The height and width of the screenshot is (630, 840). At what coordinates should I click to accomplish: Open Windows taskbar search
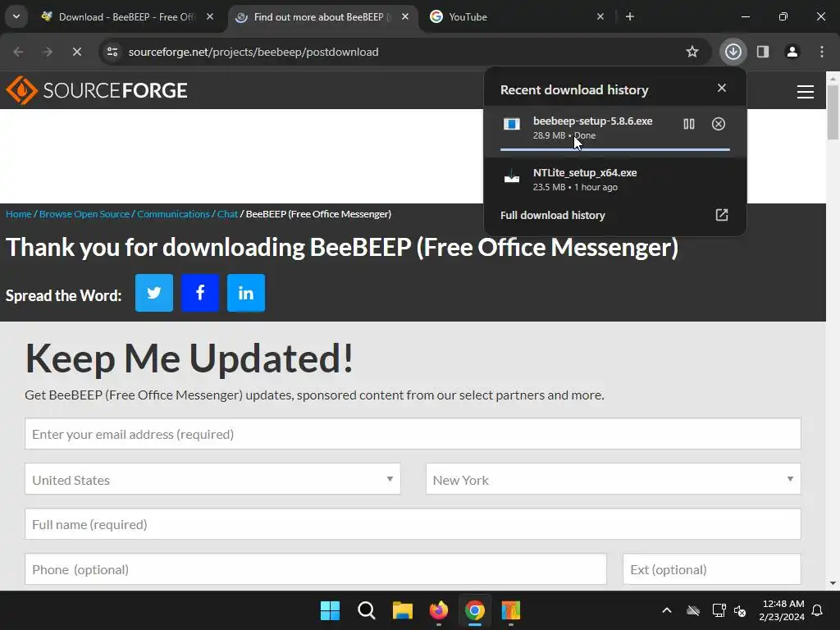(x=367, y=610)
